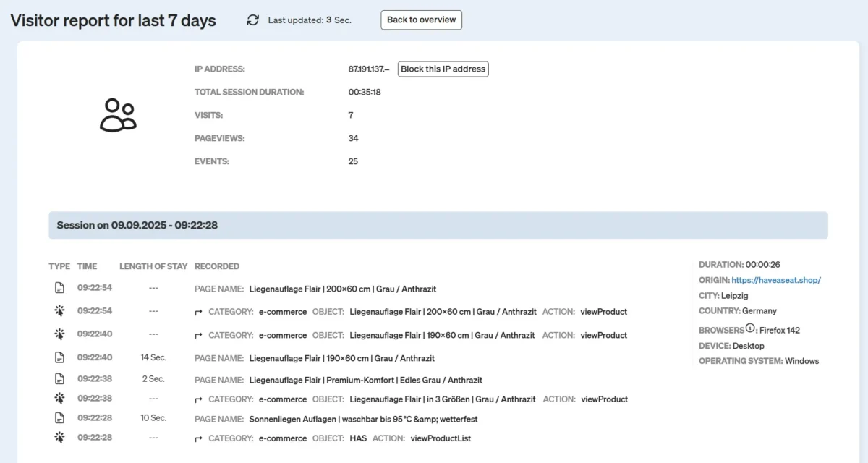This screenshot has width=868, height=463.
Task: Click event icon for 190×60 cm viewProduct row
Action: click(x=59, y=334)
